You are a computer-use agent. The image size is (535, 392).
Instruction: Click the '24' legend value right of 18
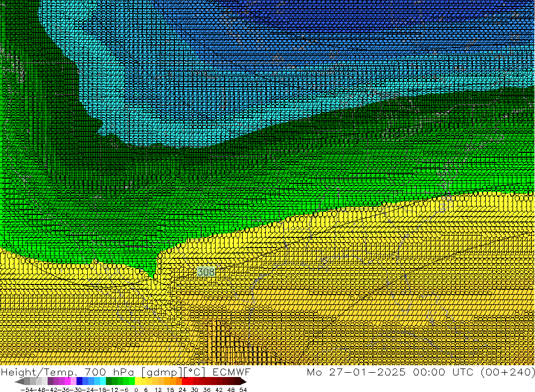(182, 390)
